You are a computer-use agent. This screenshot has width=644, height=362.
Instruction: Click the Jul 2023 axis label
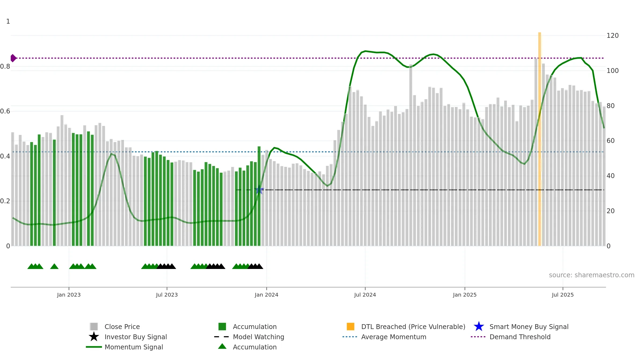[167, 295]
